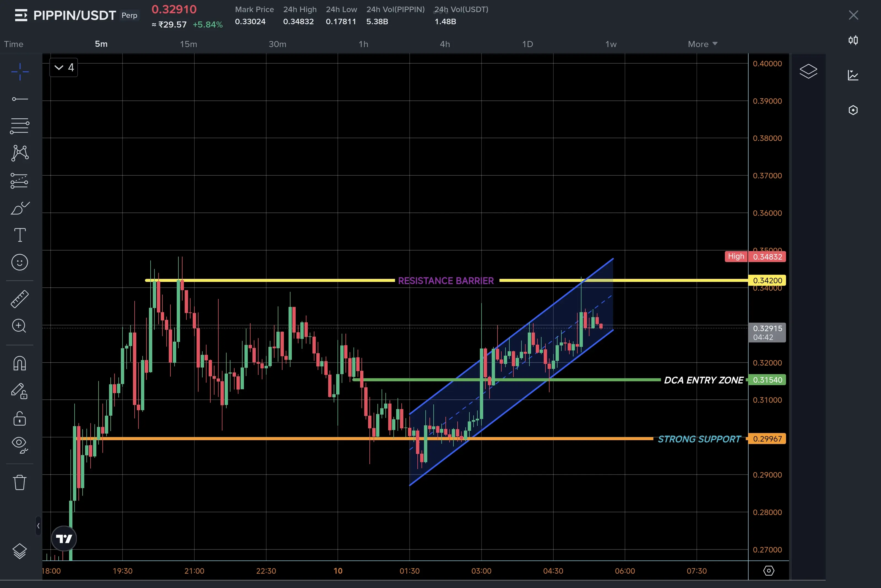Expand the indicator legend showing 4
881x588 pixels.
(64, 67)
